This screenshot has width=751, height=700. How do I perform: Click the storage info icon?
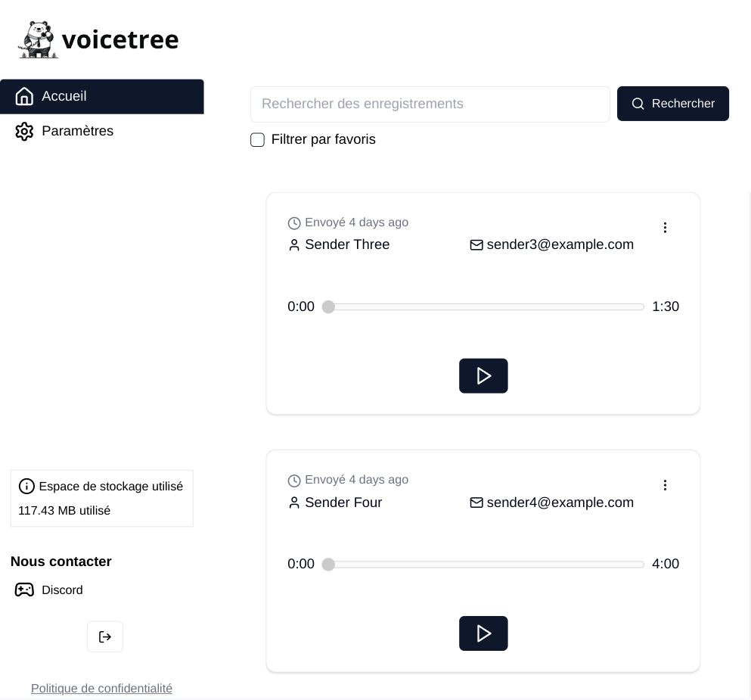pyautogui.click(x=26, y=487)
